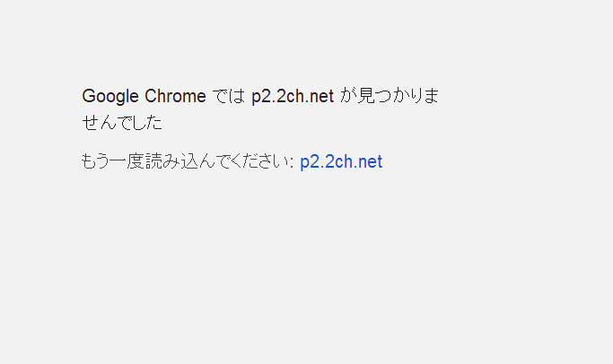Open the blue p2.2ch.net reload link

click(x=341, y=161)
